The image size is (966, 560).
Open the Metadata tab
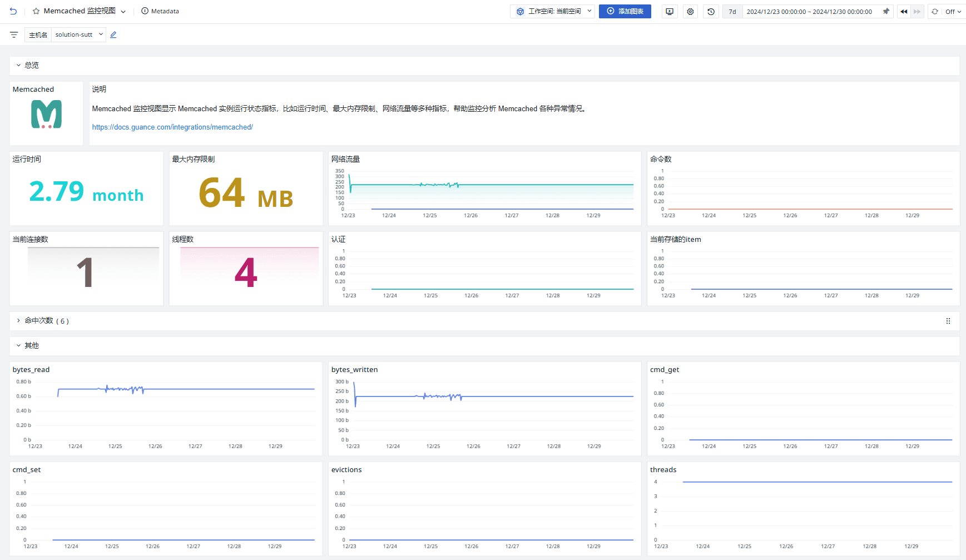(x=160, y=11)
